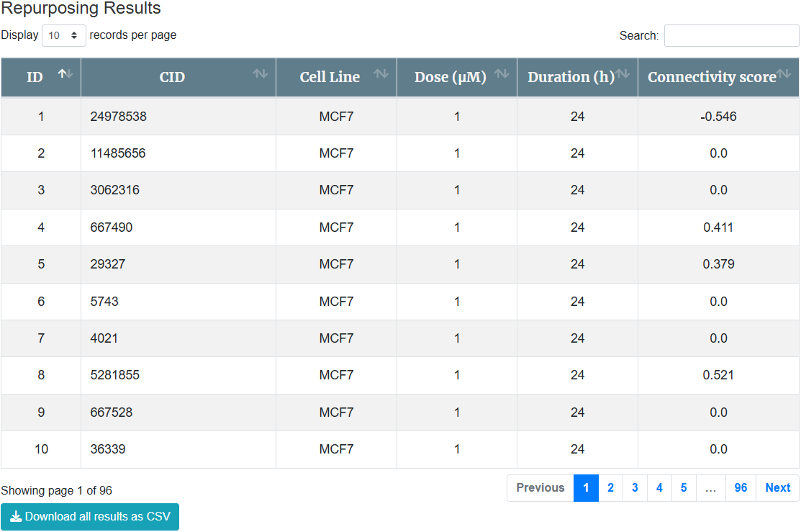The height and width of the screenshot is (532, 801).
Task: Select CID 3062316 cell
Action: tap(178, 190)
